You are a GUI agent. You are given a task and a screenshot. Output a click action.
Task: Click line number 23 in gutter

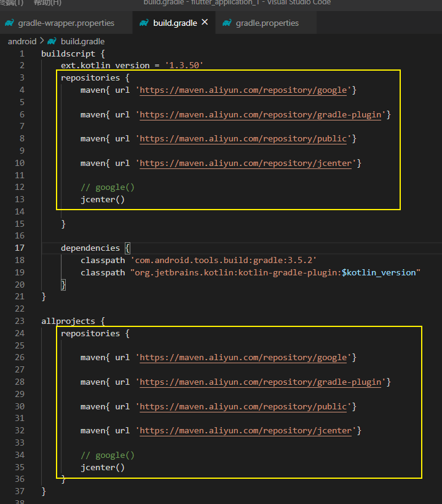[x=19, y=321]
